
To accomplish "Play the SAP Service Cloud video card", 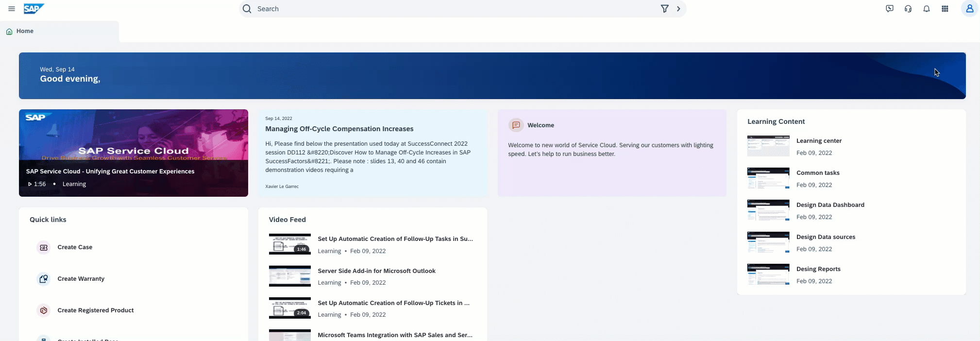I will 134,153.
